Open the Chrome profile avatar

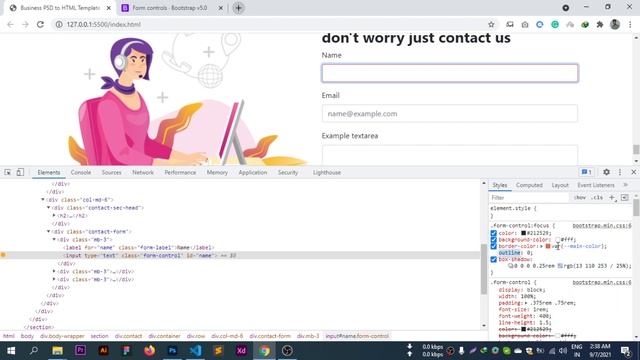(615, 24)
